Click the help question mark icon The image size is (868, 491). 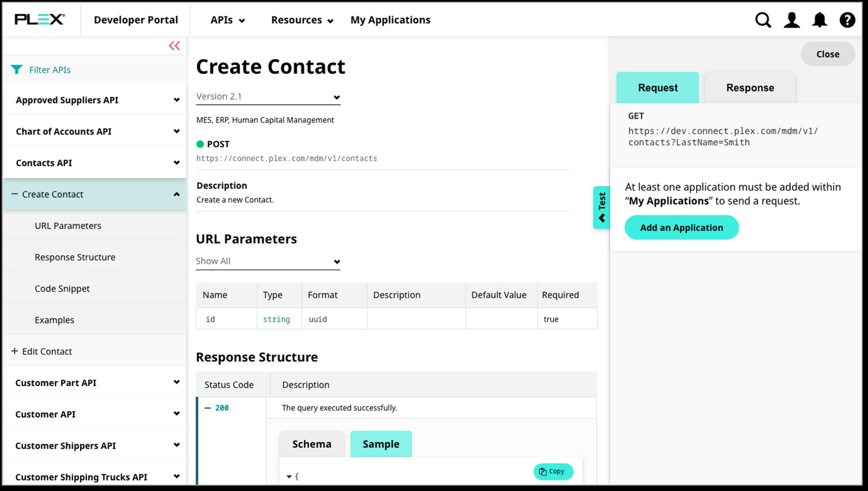(847, 20)
